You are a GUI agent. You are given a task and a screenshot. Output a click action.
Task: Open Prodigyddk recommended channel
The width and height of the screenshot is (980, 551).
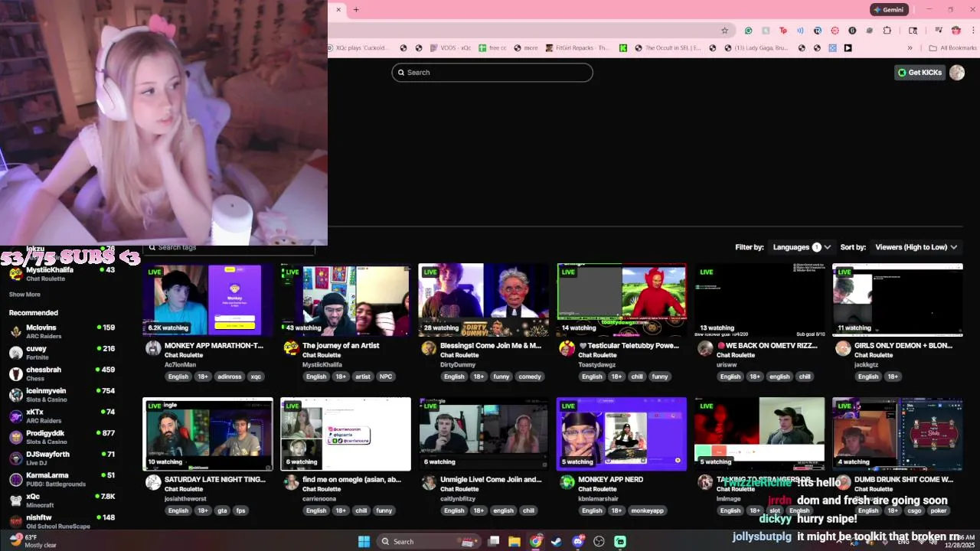(61, 437)
